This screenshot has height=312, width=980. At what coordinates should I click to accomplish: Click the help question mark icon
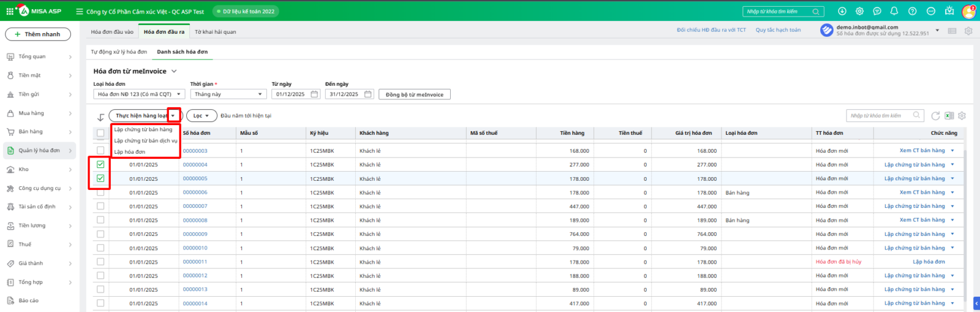pyautogui.click(x=912, y=11)
